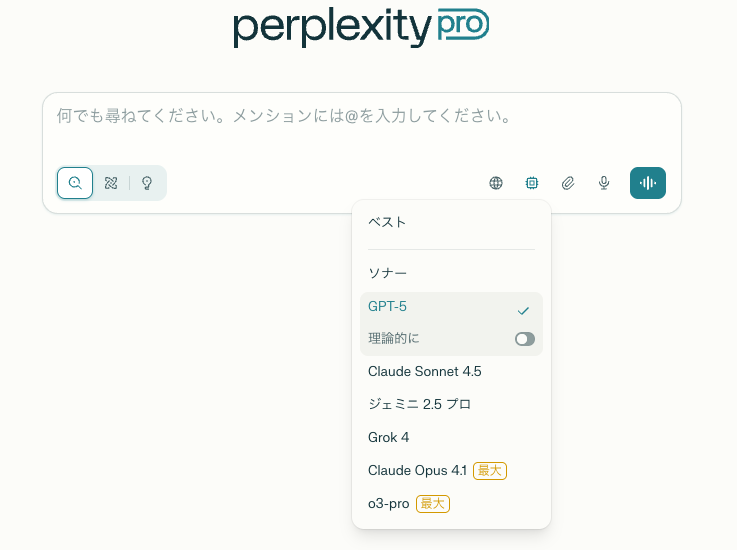Select Claude Sonnet 4.5 model
The height and width of the screenshot is (550, 737).
pyautogui.click(x=424, y=371)
